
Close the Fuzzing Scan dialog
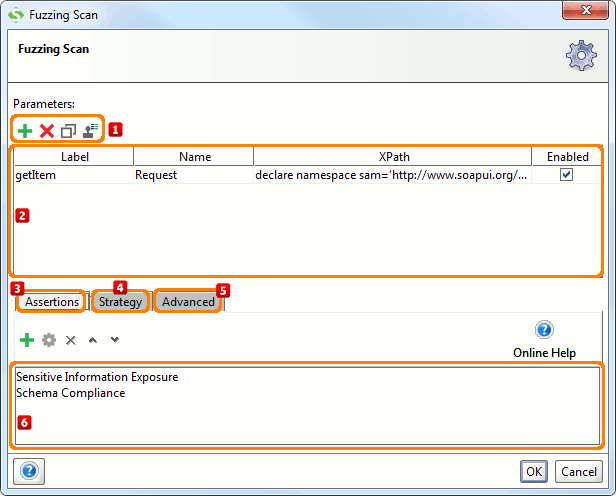585,10
